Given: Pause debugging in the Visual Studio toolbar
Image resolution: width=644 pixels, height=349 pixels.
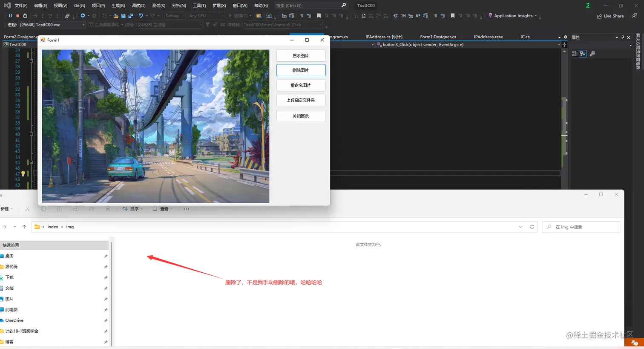Looking at the screenshot, I should (x=10, y=16).
